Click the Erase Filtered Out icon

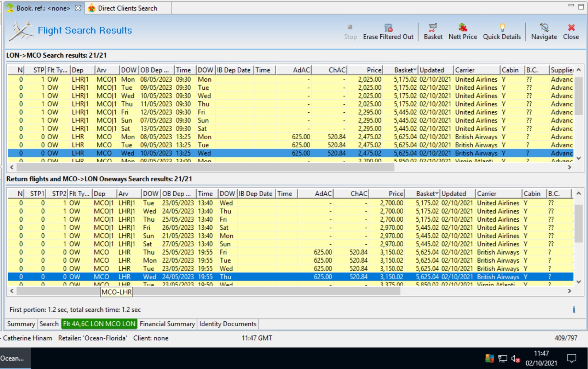388,28
